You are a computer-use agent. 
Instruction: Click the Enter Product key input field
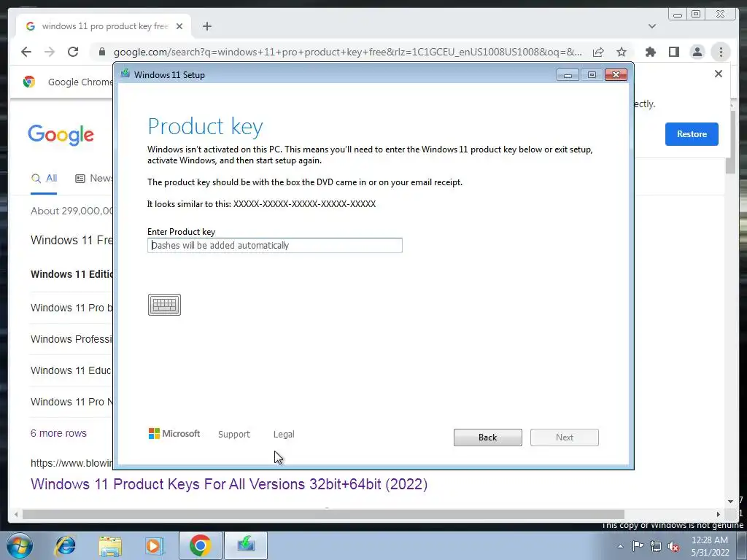click(275, 245)
